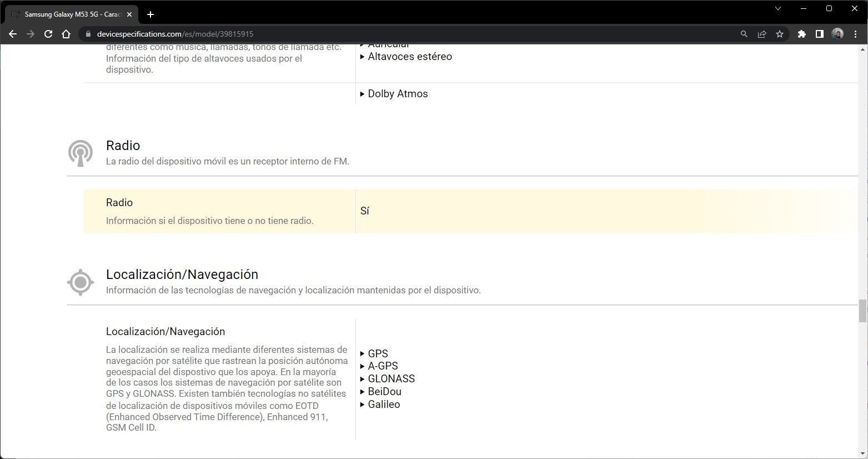The image size is (868, 459).
Task: View site security lock info
Action: [x=88, y=34]
